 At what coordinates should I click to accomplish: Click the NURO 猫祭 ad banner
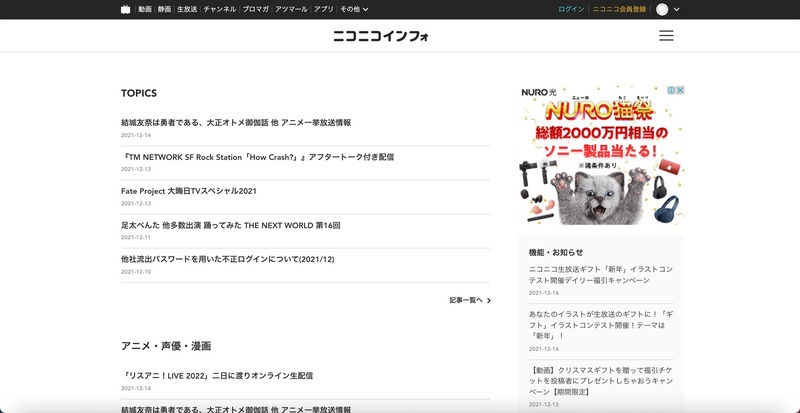(601, 155)
